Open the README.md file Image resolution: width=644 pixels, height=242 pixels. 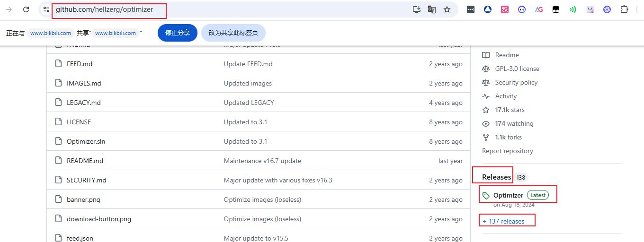click(85, 161)
